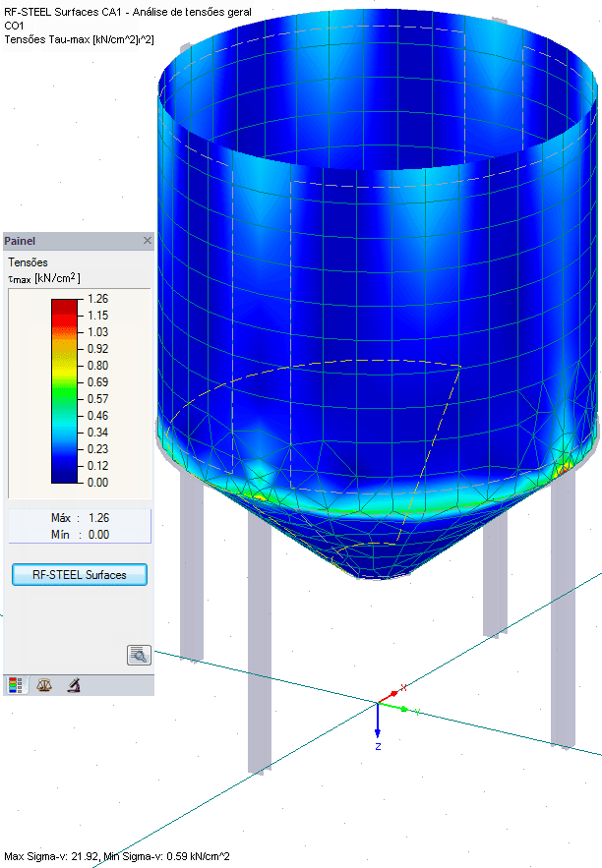This screenshot has width=602, height=868.
Task: Select the balance scale factors tab icon
Action: pyautogui.click(x=44, y=685)
